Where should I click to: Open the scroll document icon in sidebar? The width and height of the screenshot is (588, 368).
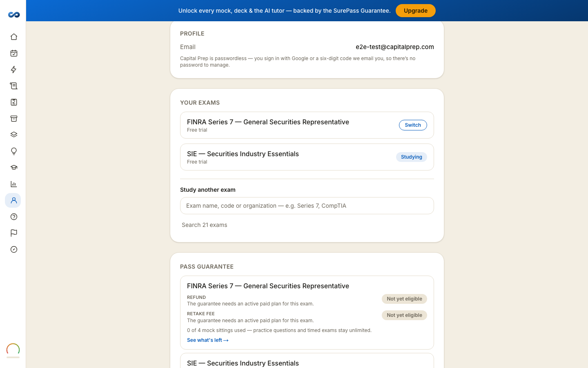click(14, 86)
